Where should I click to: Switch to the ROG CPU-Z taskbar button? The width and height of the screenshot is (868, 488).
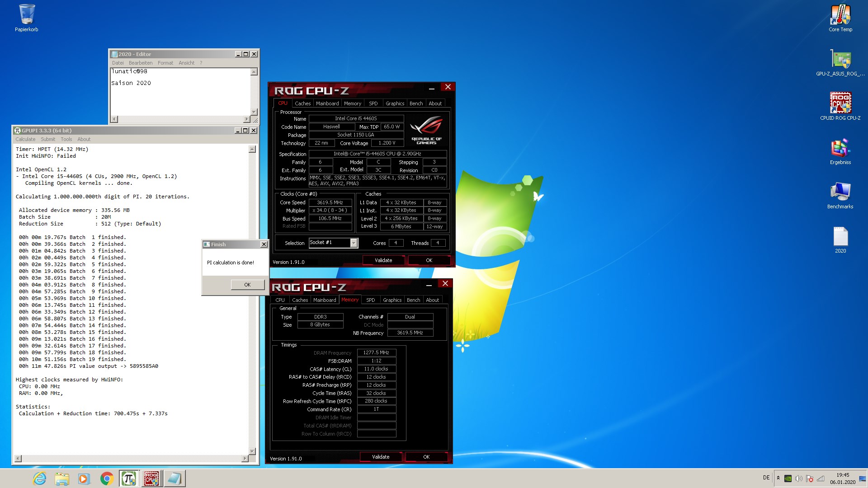pyautogui.click(x=151, y=479)
